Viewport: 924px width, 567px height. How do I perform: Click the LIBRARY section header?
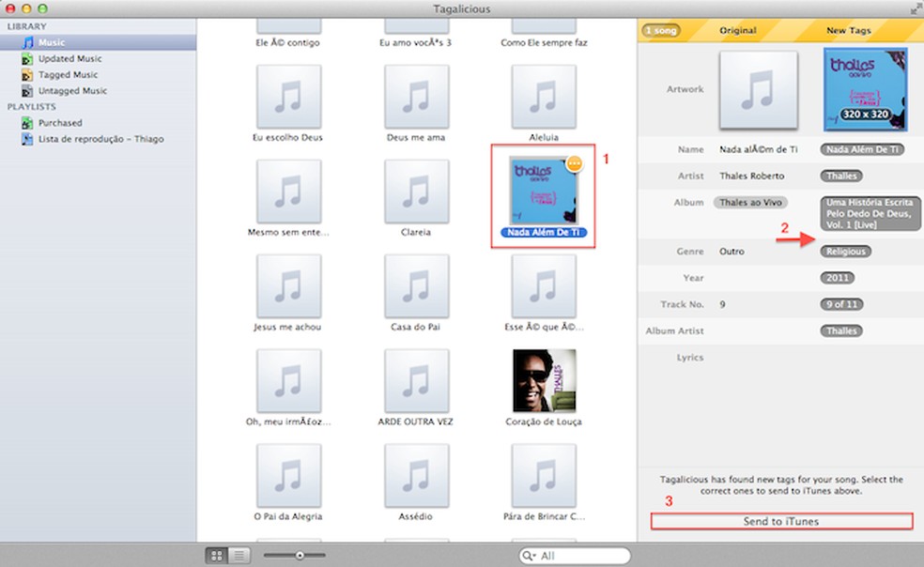[26, 26]
